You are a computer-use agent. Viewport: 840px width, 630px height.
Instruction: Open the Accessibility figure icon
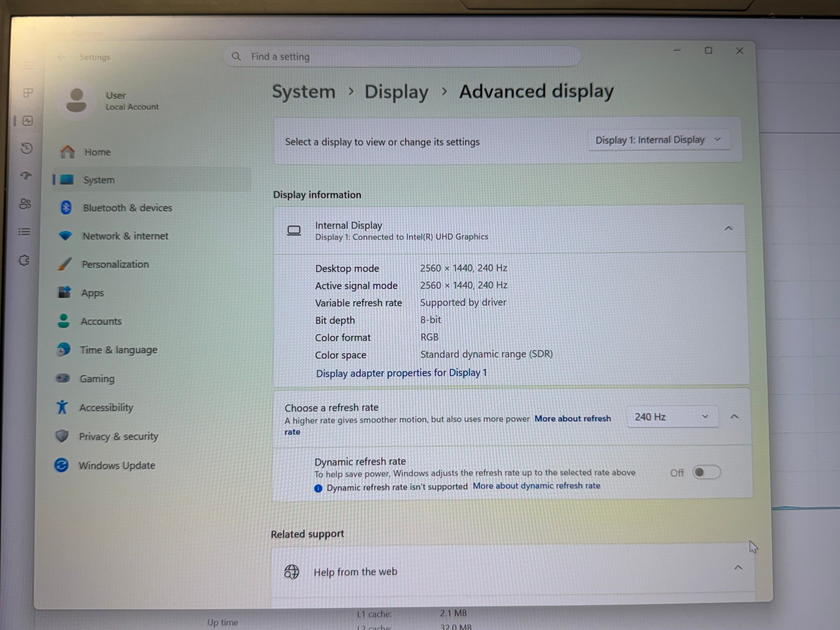pos(62,407)
